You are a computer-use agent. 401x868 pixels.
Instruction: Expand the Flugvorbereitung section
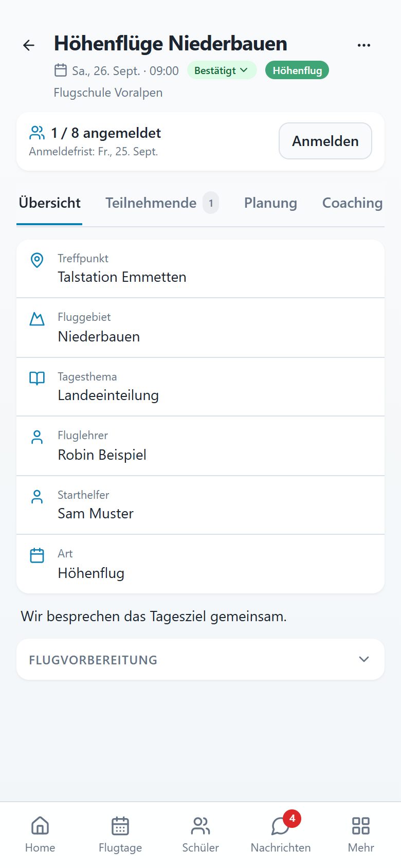[x=200, y=659]
